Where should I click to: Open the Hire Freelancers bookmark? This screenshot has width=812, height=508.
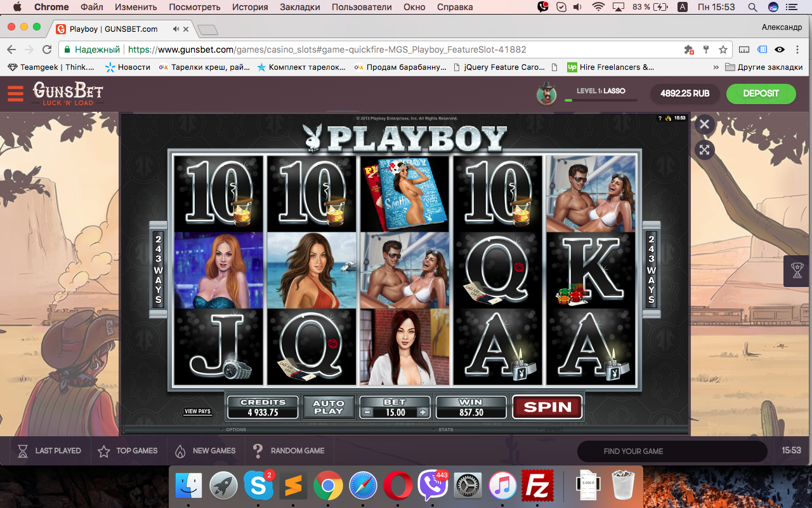click(610, 67)
